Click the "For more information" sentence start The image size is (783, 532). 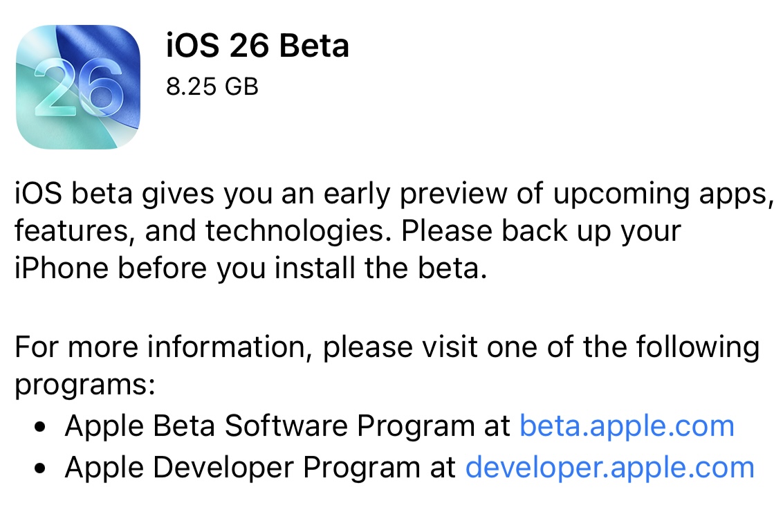(x=160, y=346)
